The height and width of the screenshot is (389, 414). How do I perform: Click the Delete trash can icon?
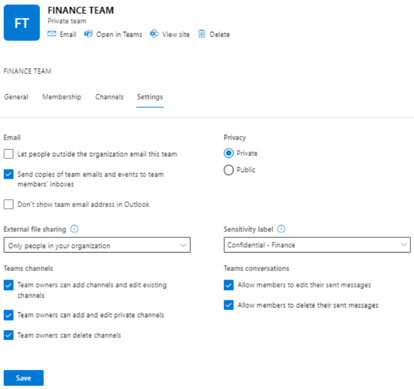tap(202, 34)
